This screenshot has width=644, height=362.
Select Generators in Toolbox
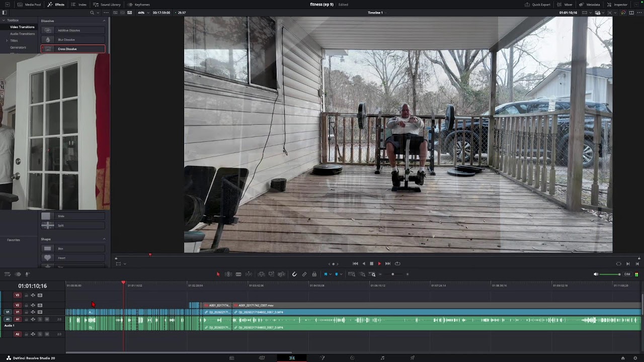pyautogui.click(x=18, y=47)
